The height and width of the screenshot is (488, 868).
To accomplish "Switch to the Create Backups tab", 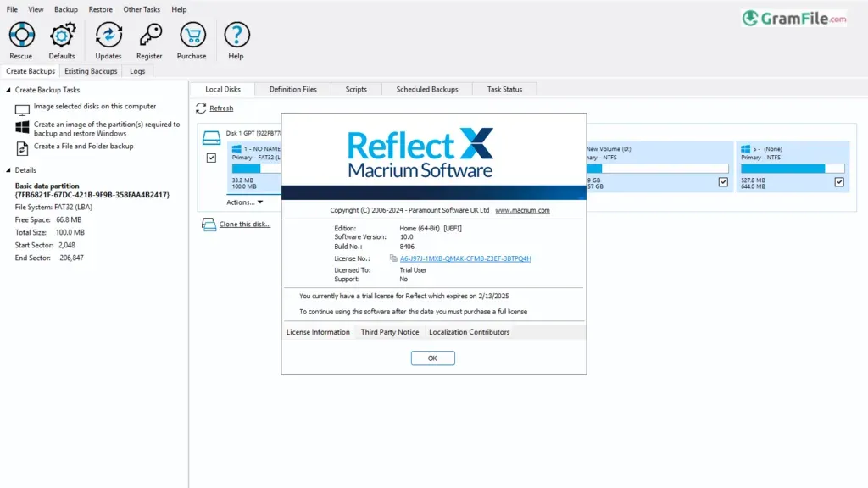I will (x=31, y=71).
